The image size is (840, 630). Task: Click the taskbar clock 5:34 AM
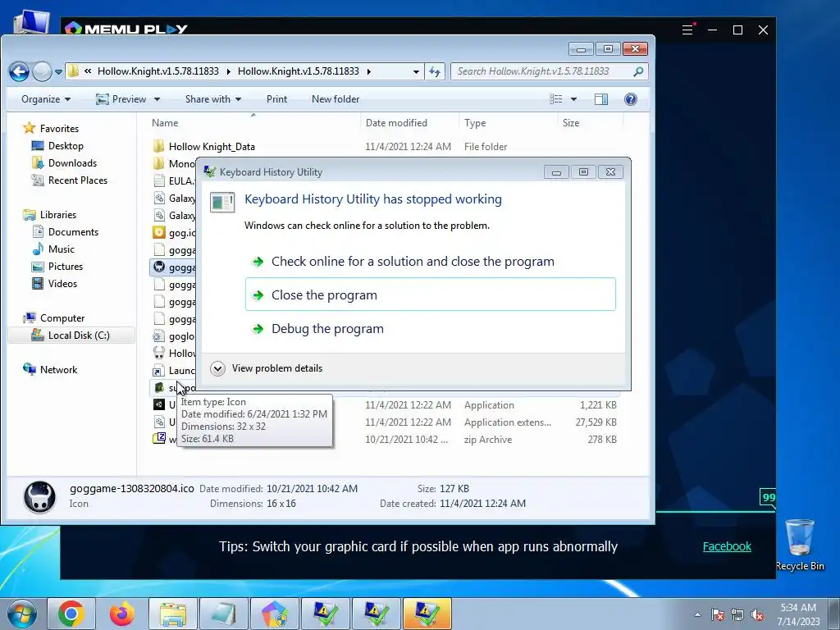(798, 614)
